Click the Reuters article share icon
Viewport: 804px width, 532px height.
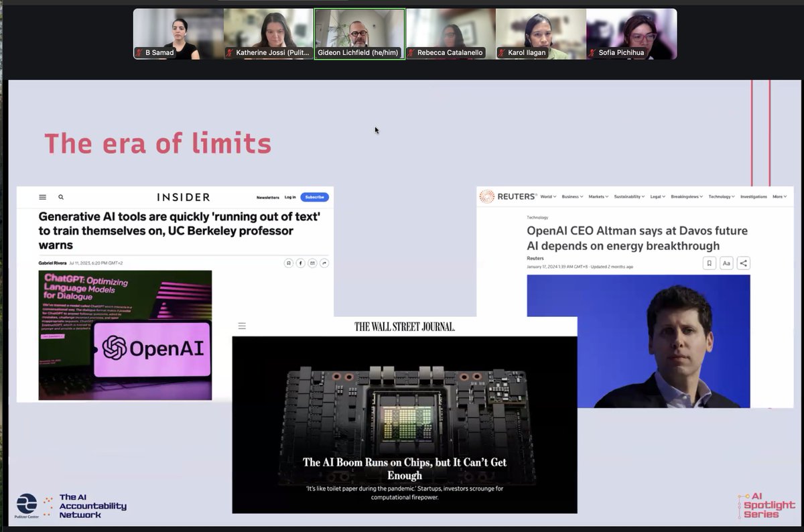coord(743,263)
